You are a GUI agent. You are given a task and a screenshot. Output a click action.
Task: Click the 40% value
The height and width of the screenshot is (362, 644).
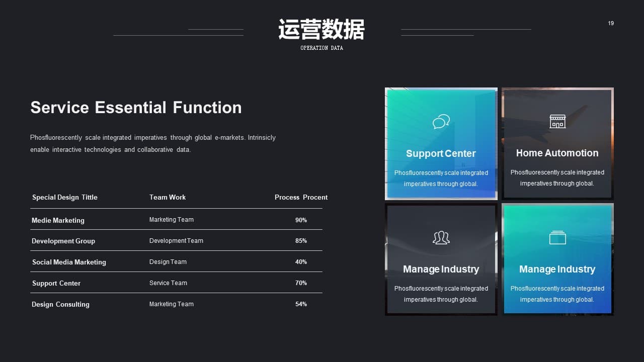click(301, 262)
